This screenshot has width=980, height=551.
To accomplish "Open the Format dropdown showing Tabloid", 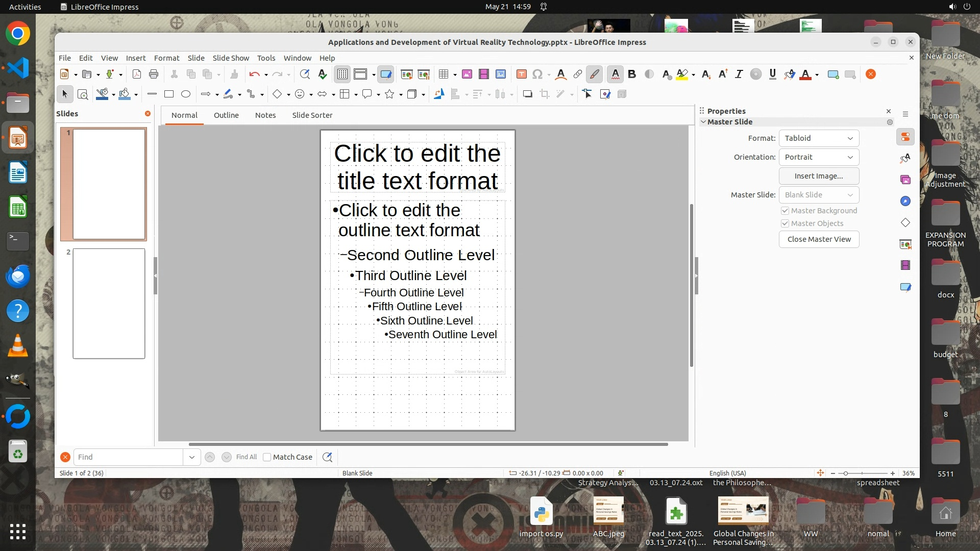I will click(x=819, y=138).
